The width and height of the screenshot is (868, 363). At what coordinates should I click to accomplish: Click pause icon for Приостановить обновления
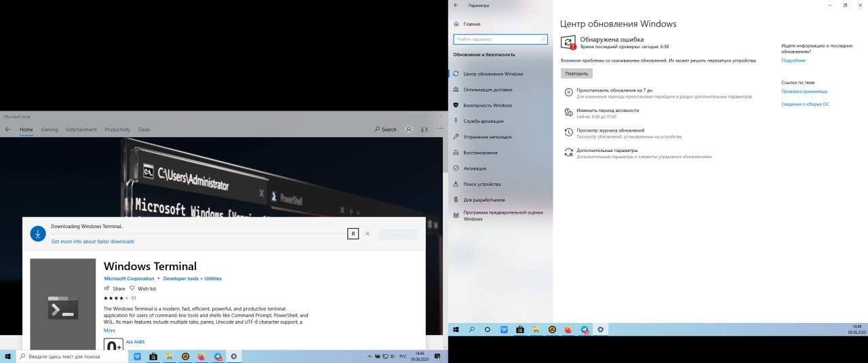568,92
